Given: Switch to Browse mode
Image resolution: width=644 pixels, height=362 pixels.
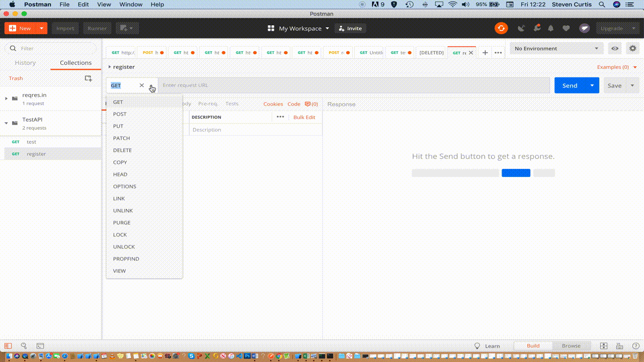Looking at the screenshot, I should (571, 346).
